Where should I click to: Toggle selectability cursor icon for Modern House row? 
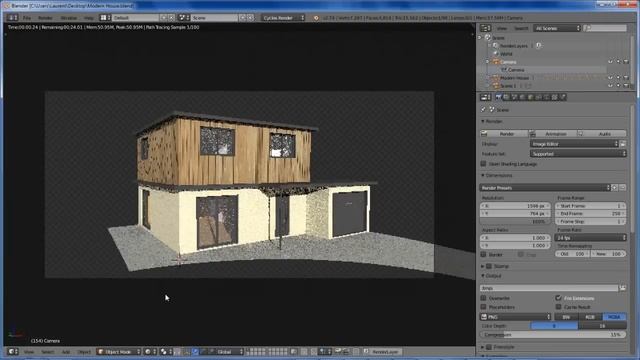click(x=618, y=78)
